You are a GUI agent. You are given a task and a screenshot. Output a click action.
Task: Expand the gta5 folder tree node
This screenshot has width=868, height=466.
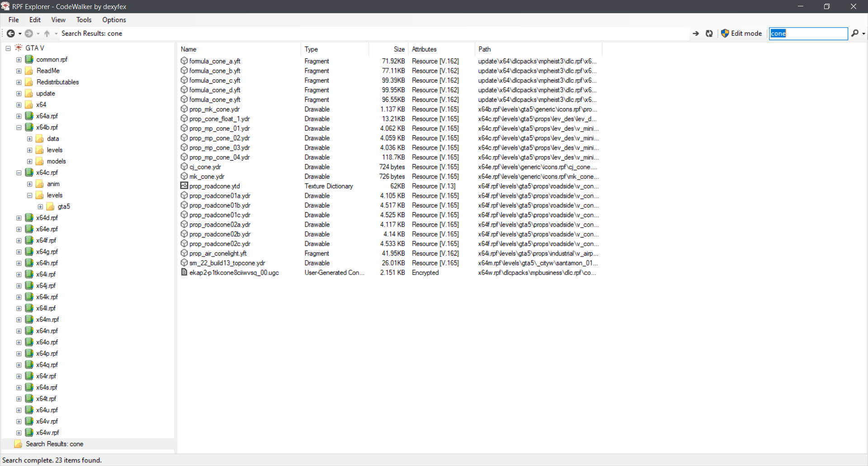(40, 206)
